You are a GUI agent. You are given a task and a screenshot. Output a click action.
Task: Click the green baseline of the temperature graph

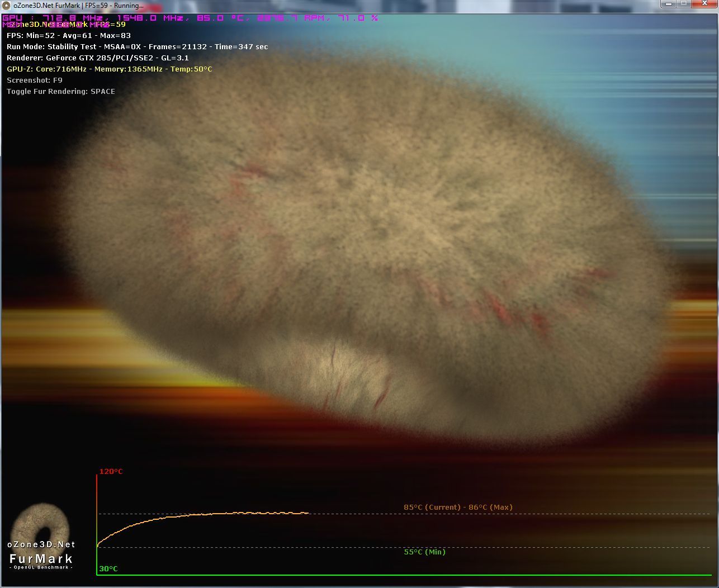pyautogui.click(x=407, y=575)
